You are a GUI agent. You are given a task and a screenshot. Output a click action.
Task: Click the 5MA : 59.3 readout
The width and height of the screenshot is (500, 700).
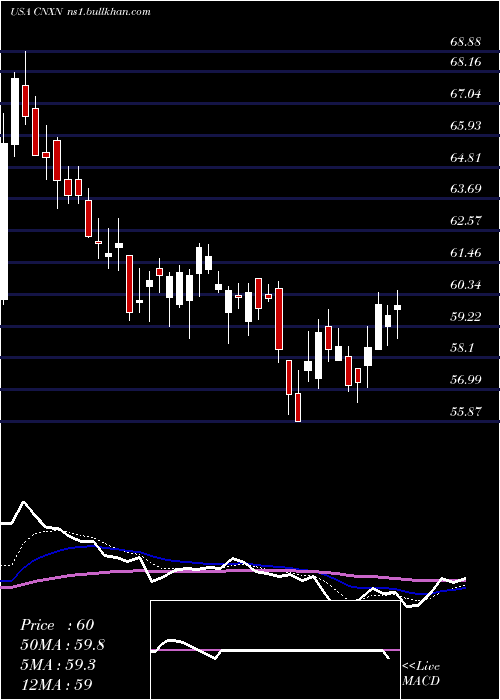(58, 665)
